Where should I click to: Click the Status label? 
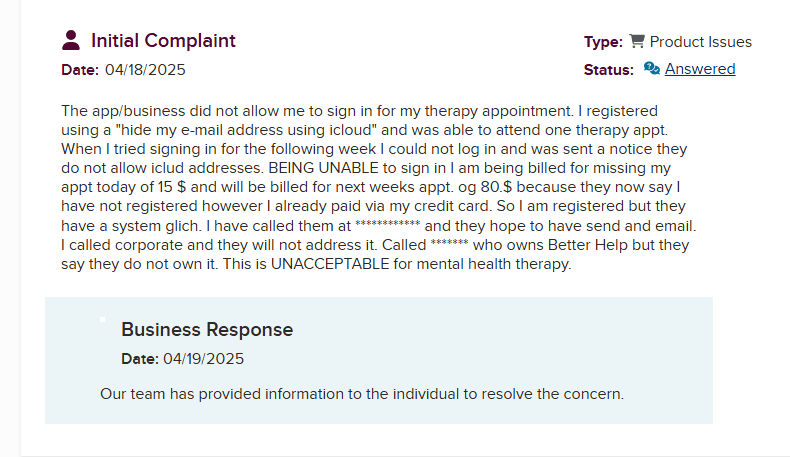[608, 70]
